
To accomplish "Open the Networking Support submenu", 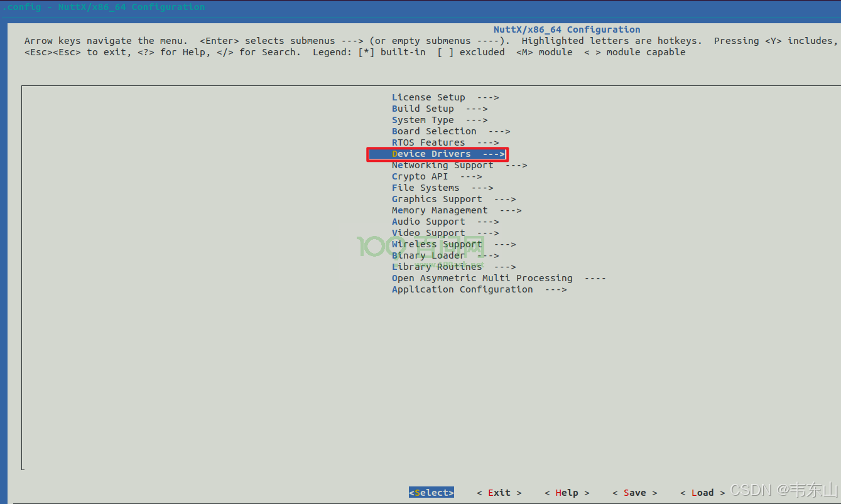I will click(x=459, y=165).
